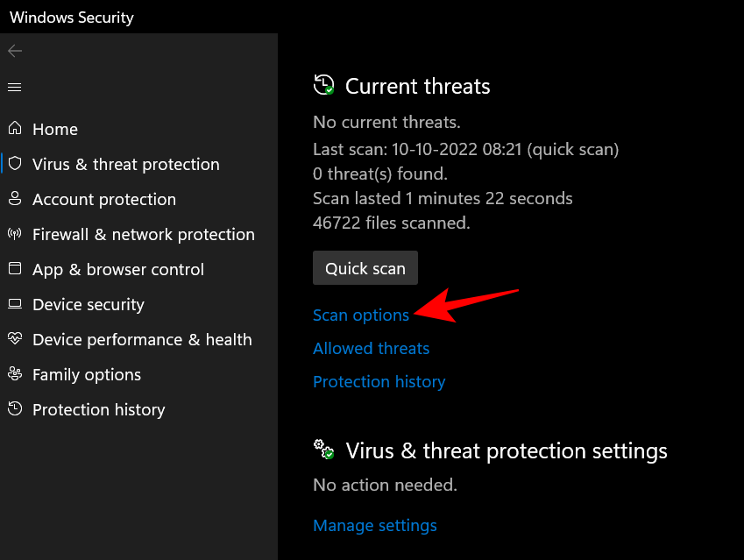Image resolution: width=744 pixels, height=560 pixels.
Task: Start a Quick scan
Action: (365, 267)
